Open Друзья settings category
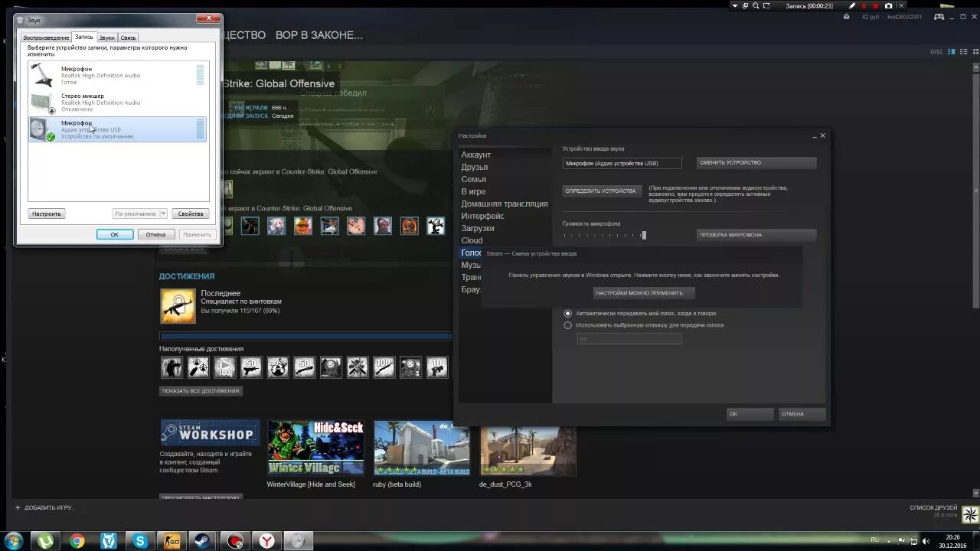980x551 pixels. (475, 167)
